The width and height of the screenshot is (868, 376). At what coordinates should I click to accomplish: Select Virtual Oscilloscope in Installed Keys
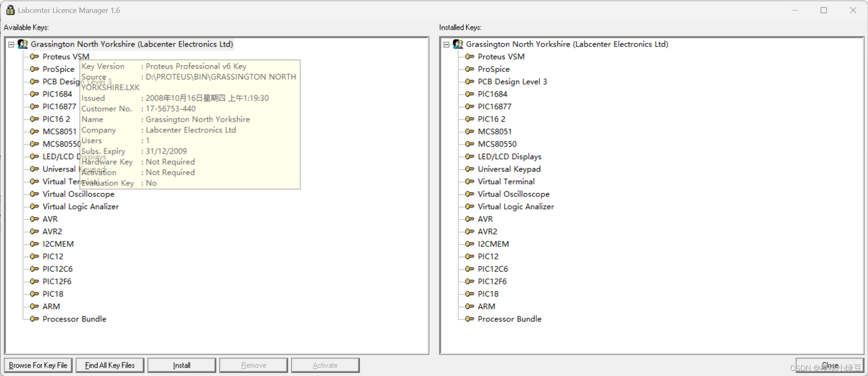tap(514, 194)
